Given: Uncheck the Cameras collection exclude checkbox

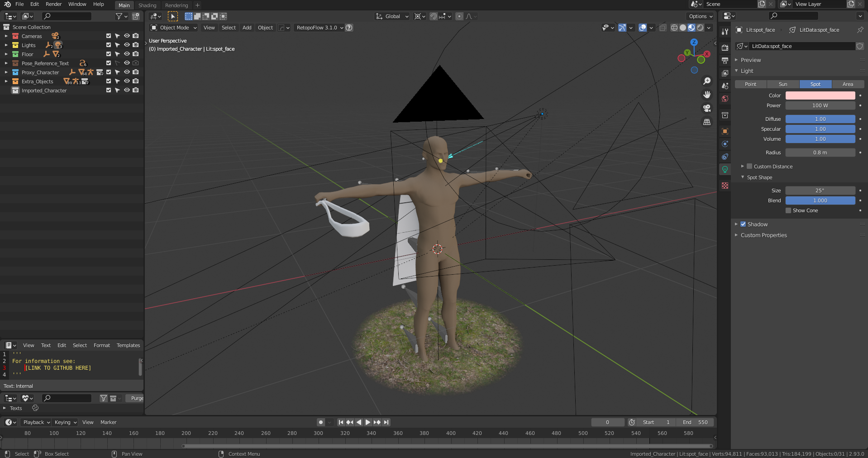Looking at the screenshot, I should [109, 36].
